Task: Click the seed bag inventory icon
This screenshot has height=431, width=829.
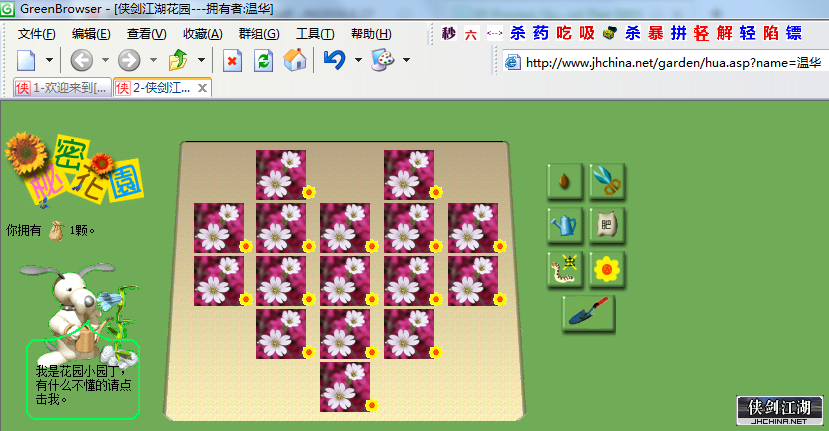Action: pos(56,231)
